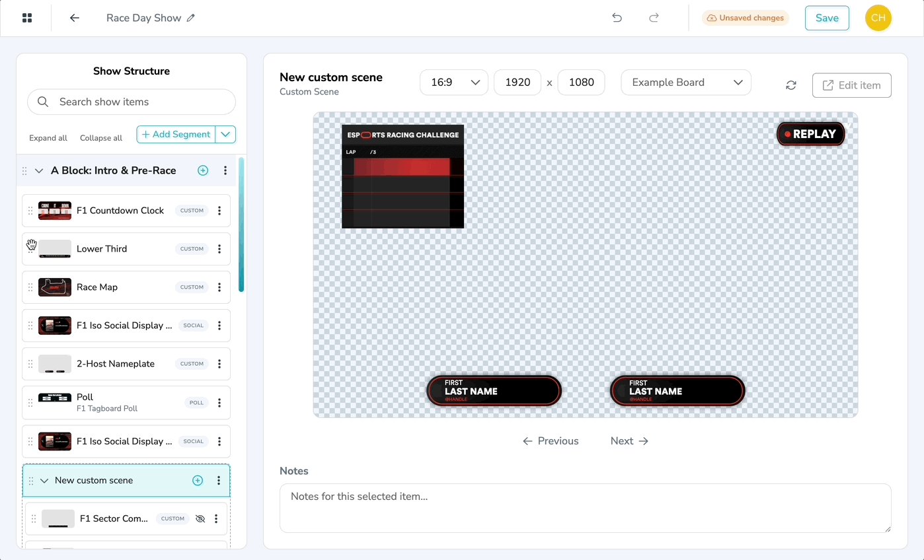This screenshot has width=924, height=560.
Task: Grab Race Map drag handle
Action: coord(30,287)
